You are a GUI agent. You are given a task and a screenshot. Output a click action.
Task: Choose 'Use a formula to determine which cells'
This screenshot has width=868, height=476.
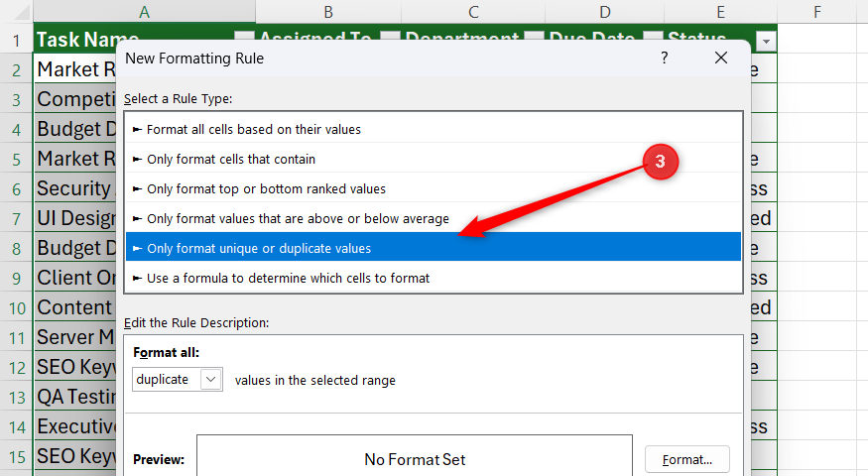[433, 278]
